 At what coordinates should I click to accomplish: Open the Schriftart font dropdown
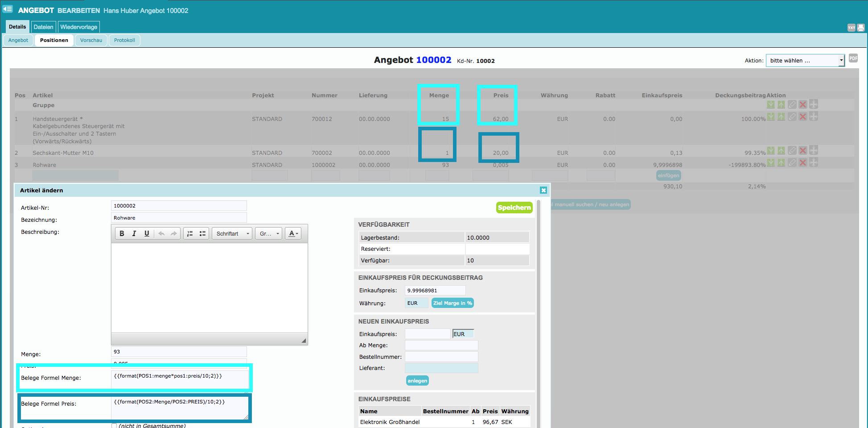[x=232, y=233]
